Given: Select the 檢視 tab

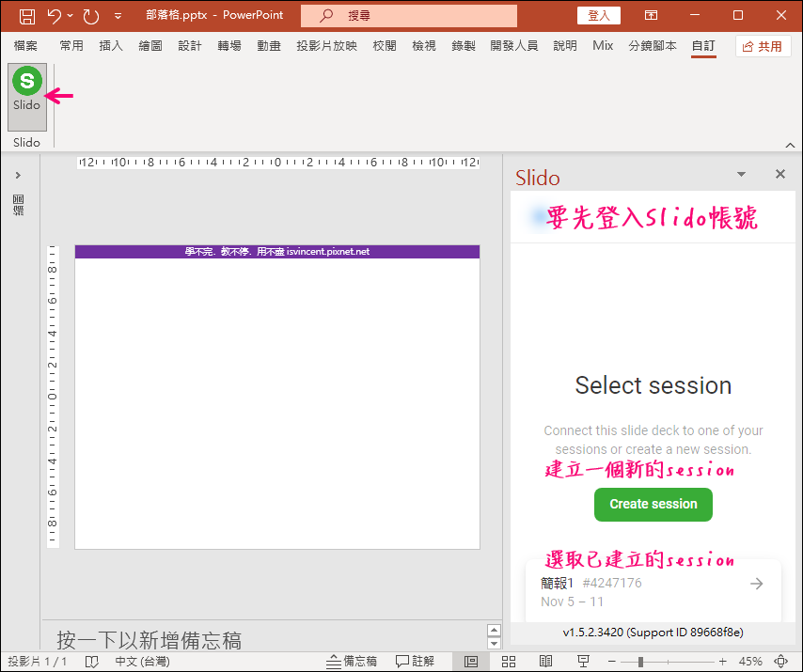Looking at the screenshot, I should click(x=424, y=46).
